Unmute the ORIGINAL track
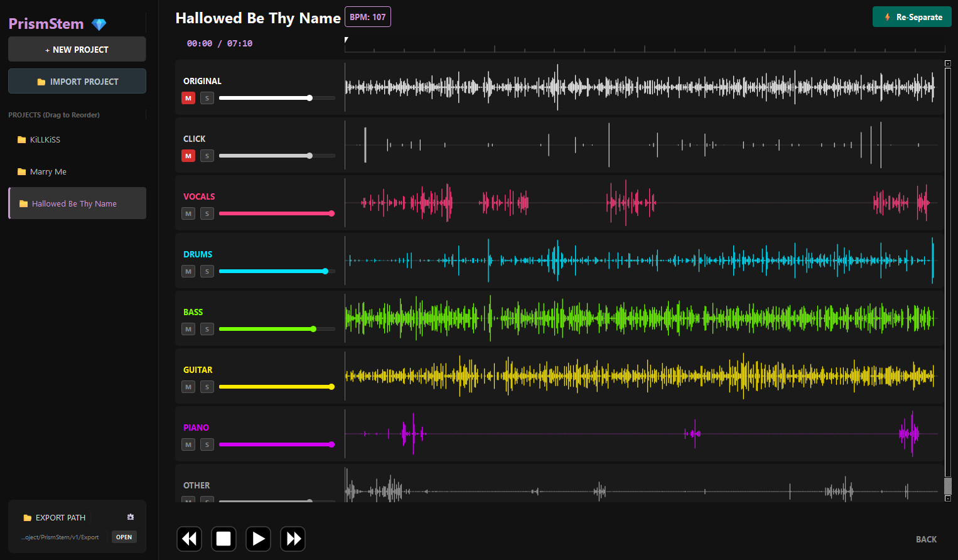 click(x=188, y=98)
